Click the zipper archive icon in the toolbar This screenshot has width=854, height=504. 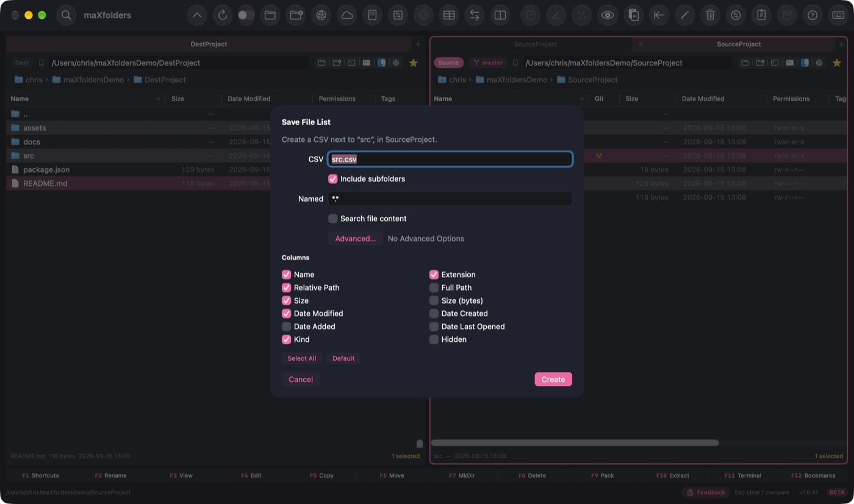pyautogui.click(x=761, y=15)
